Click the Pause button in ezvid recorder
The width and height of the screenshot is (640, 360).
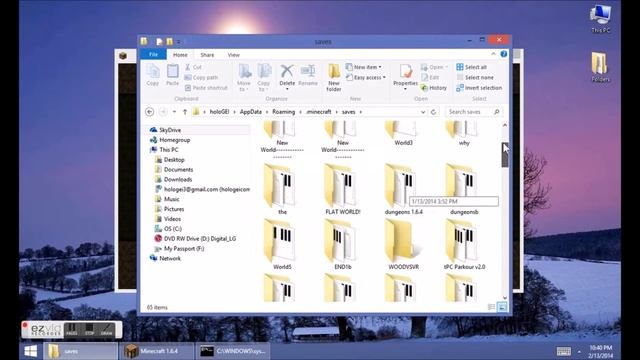(x=72, y=330)
